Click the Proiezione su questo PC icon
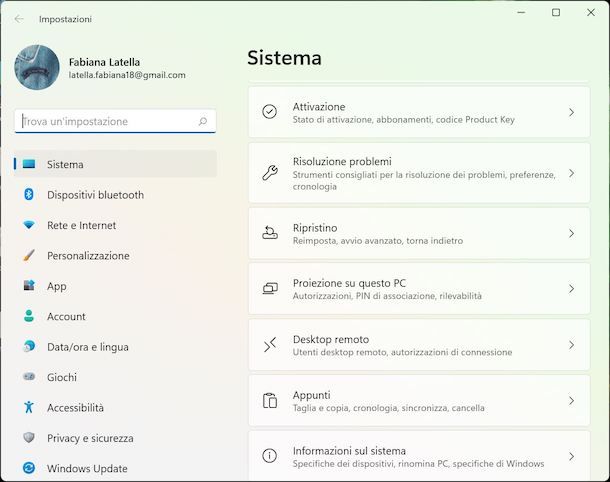The height and width of the screenshot is (482, 610). coord(270,289)
